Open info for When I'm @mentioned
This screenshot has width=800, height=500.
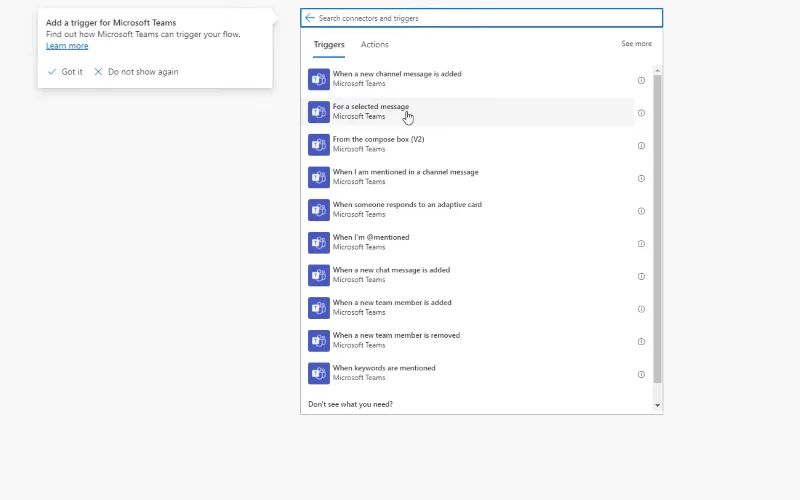pyautogui.click(x=641, y=243)
